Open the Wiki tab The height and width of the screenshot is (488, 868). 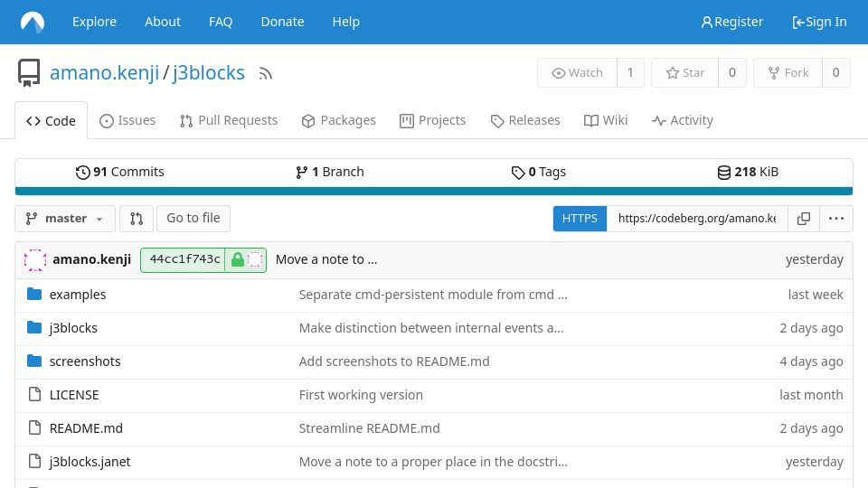coord(606,120)
